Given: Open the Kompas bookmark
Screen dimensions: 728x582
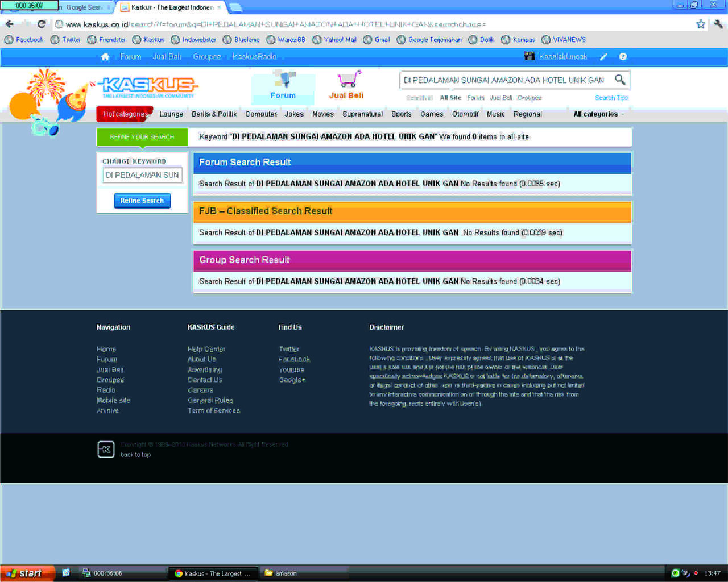Looking at the screenshot, I should click(518, 40).
